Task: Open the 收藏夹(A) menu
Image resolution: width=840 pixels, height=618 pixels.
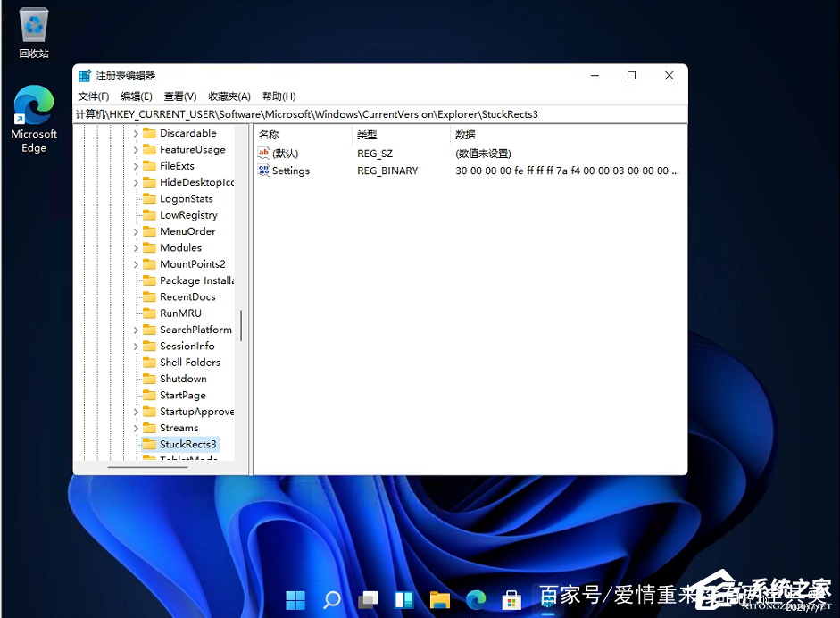Action: click(x=229, y=96)
